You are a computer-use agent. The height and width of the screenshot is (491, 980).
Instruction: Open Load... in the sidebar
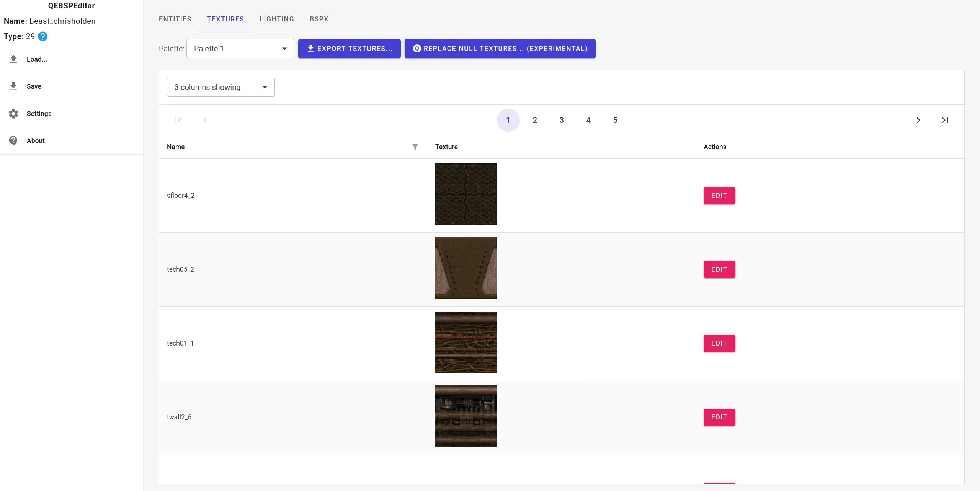[x=72, y=59]
